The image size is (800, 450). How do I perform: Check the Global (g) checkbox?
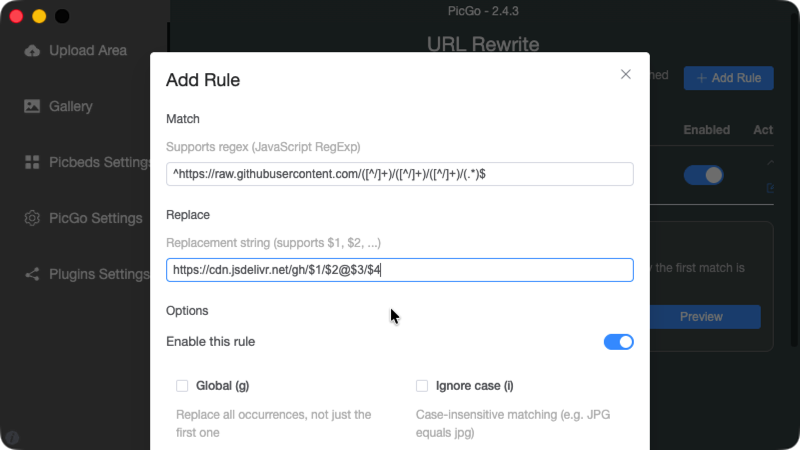click(182, 386)
